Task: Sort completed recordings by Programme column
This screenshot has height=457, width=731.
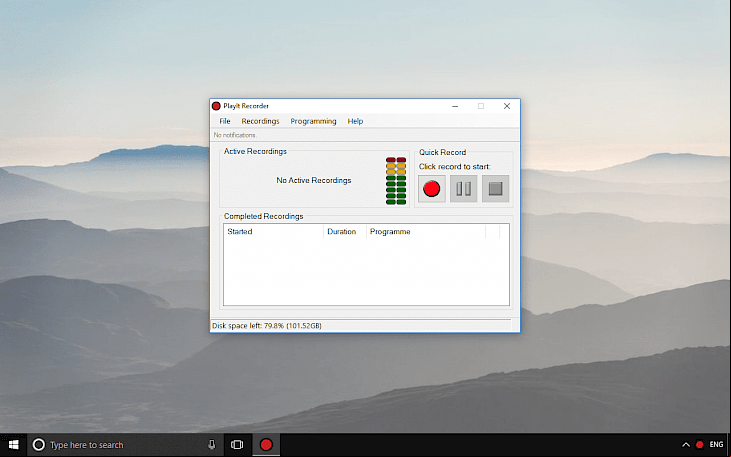Action: point(426,232)
